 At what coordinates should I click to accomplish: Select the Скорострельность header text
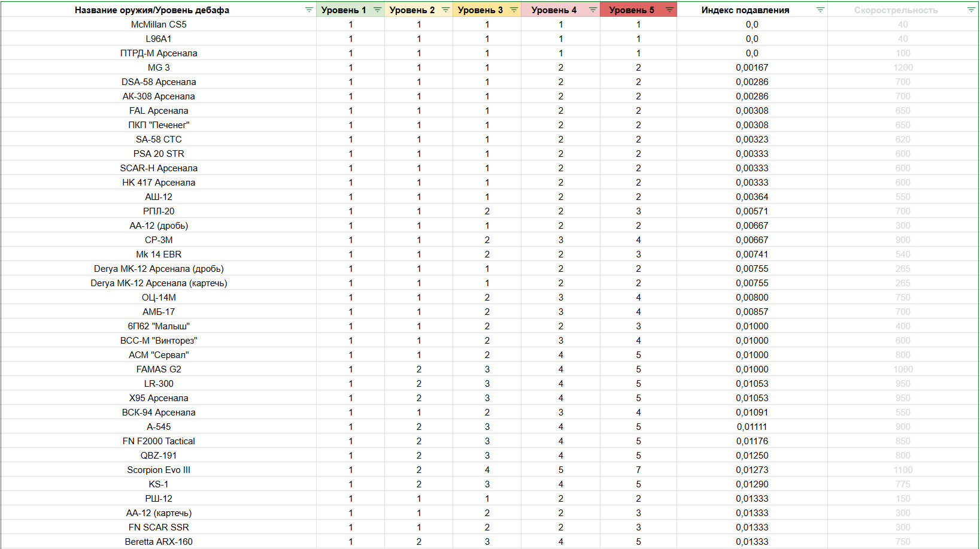pyautogui.click(x=896, y=10)
